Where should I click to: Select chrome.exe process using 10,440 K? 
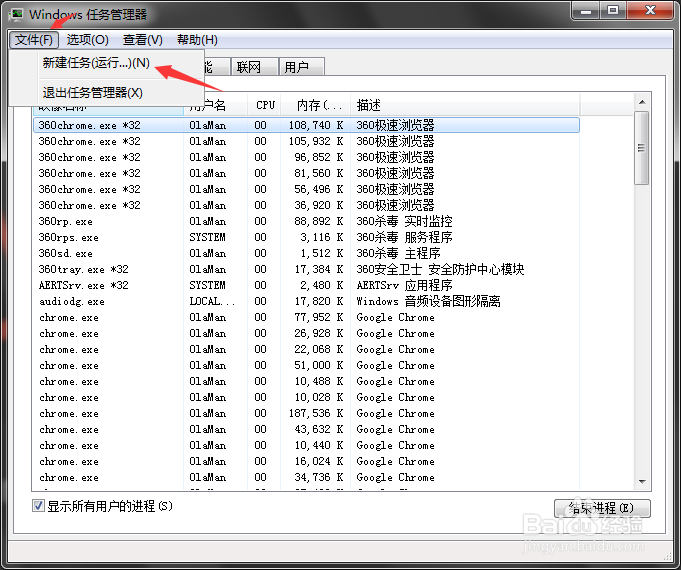tap(306, 445)
